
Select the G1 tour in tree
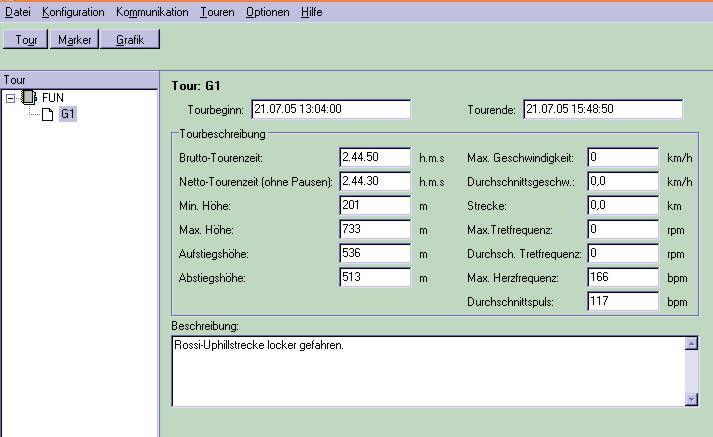coord(67,114)
